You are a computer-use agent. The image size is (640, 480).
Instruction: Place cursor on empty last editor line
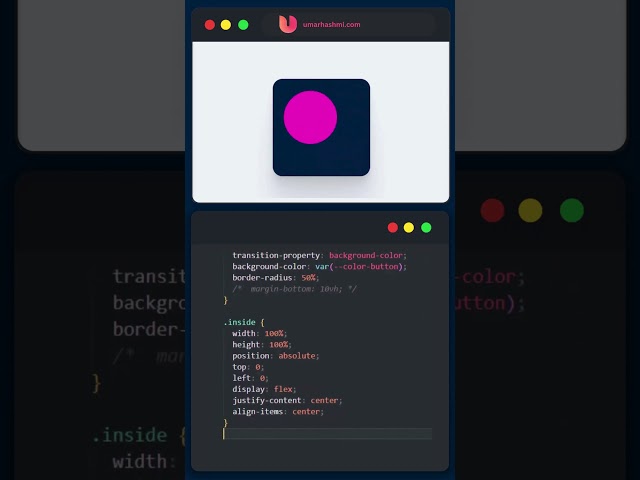pyautogui.click(x=327, y=434)
